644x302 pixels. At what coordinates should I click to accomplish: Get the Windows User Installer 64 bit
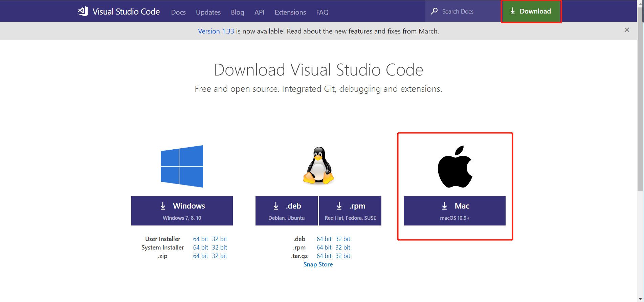201,239
